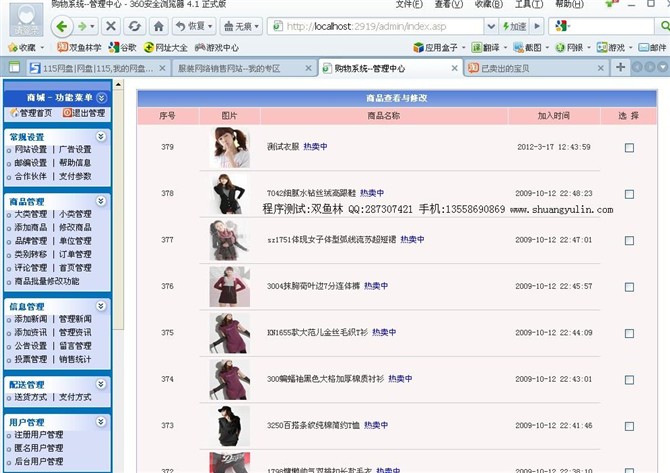Click the 360 browser user avatar

(26, 19)
